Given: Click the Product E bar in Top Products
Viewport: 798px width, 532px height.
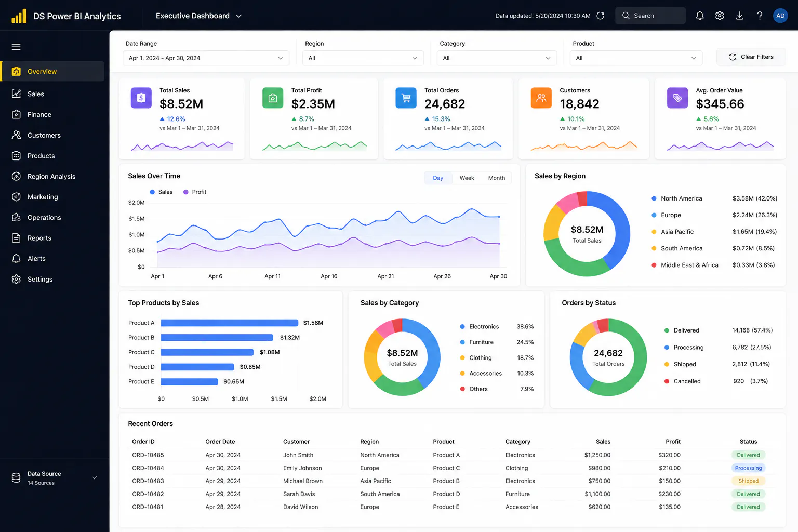Looking at the screenshot, I should [x=190, y=382].
